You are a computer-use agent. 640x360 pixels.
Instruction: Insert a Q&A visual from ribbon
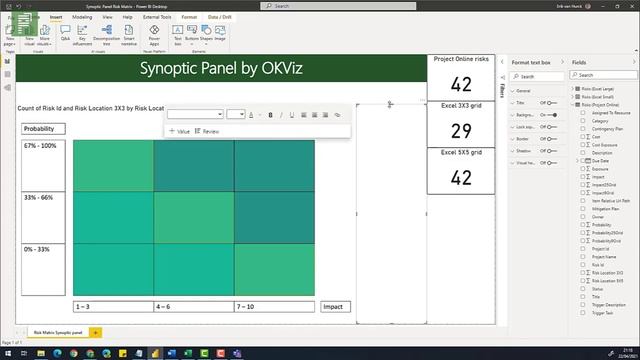click(x=65, y=33)
